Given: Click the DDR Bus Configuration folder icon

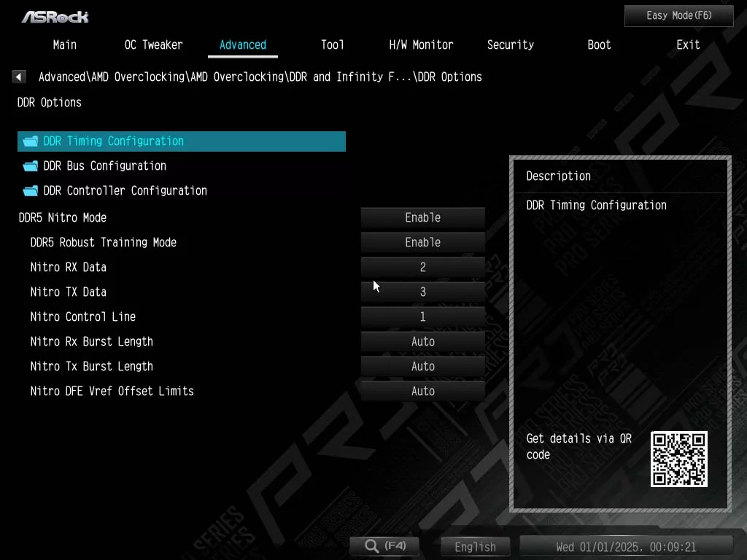Looking at the screenshot, I should click(31, 166).
